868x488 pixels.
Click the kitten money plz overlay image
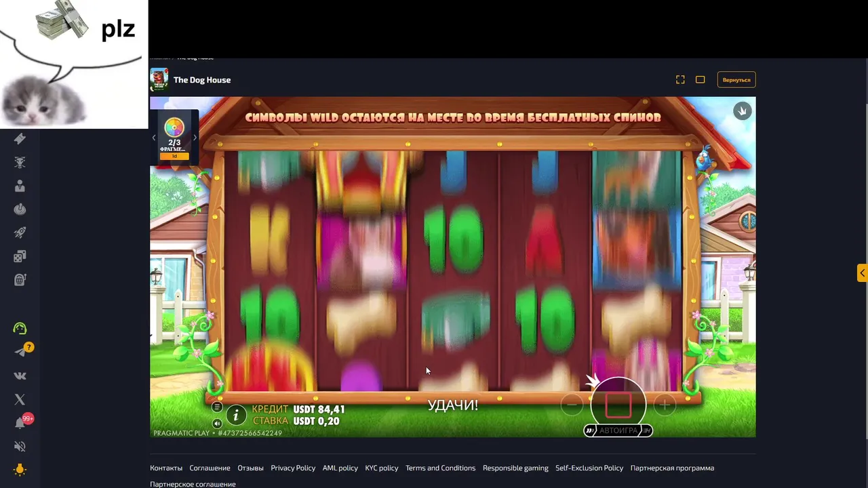tap(74, 64)
